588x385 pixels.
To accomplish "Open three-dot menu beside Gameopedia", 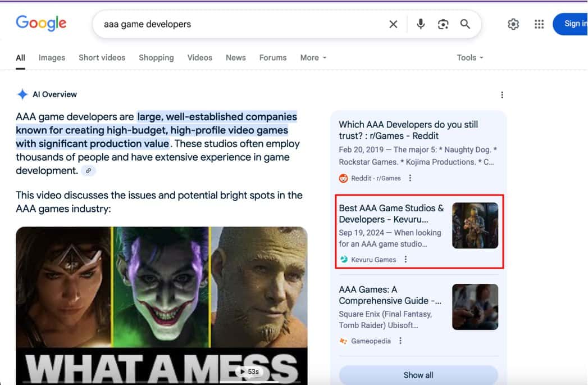I will pyautogui.click(x=400, y=341).
